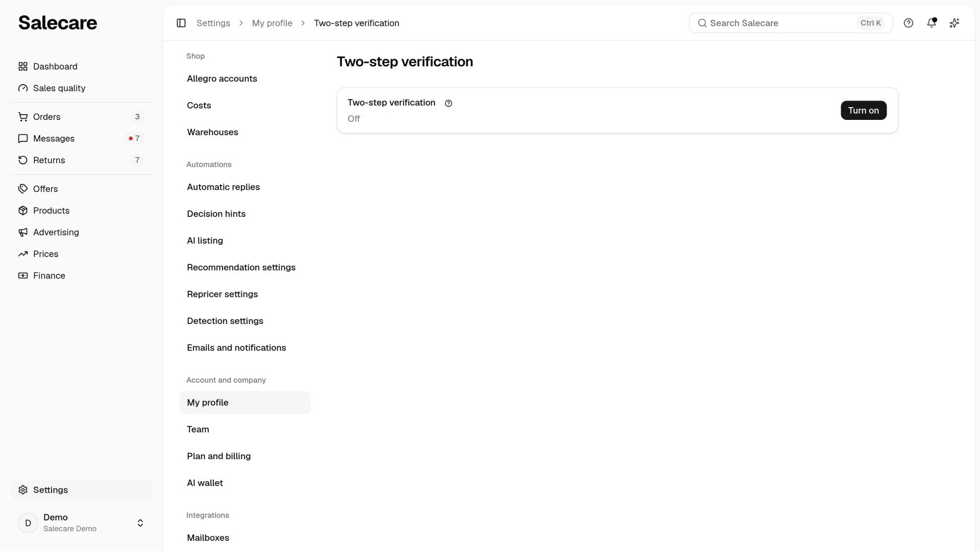Click the Demo avatar letter D
The image size is (980, 551).
pyautogui.click(x=28, y=523)
